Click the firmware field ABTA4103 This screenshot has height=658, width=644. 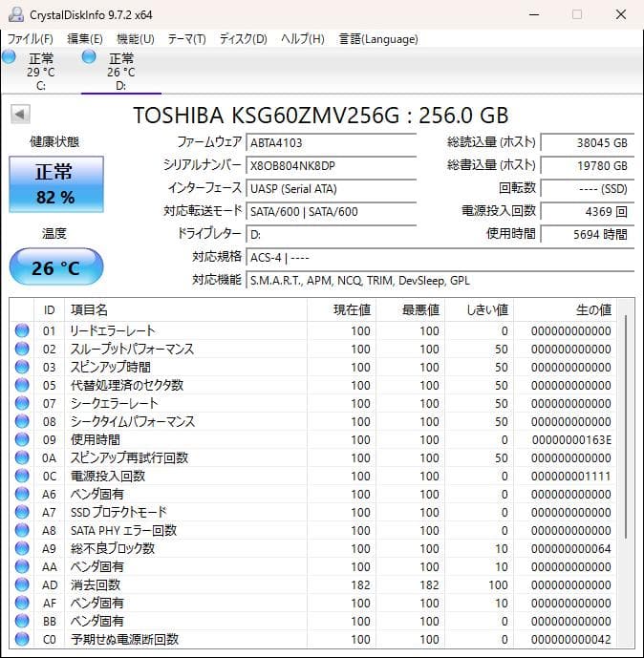point(331,143)
